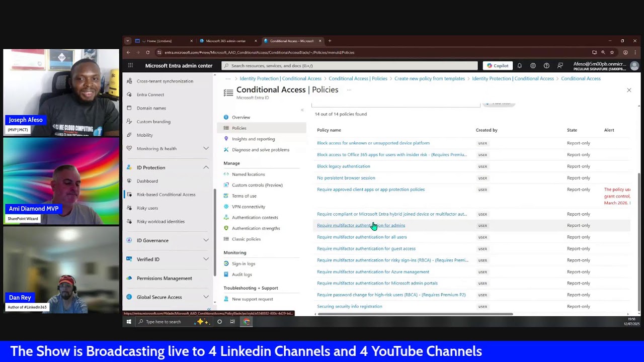
Task: Close the Conditional Access blade
Action: coord(629,90)
